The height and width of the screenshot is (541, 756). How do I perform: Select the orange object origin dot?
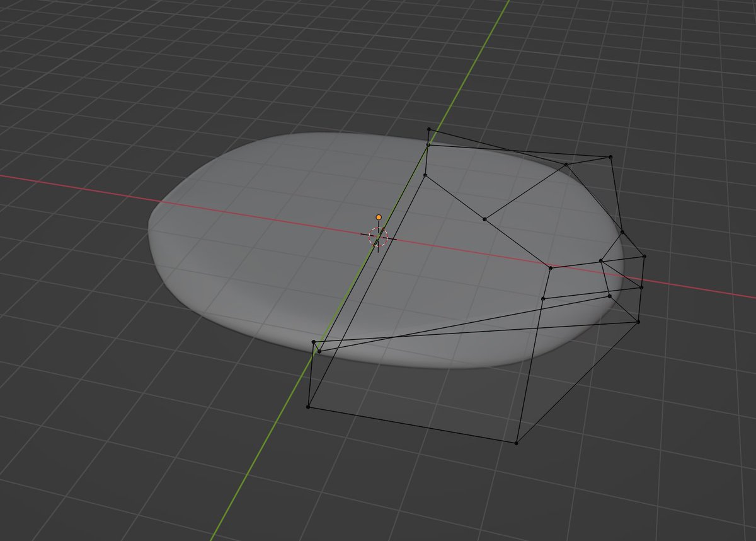click(x=379, y=218)
